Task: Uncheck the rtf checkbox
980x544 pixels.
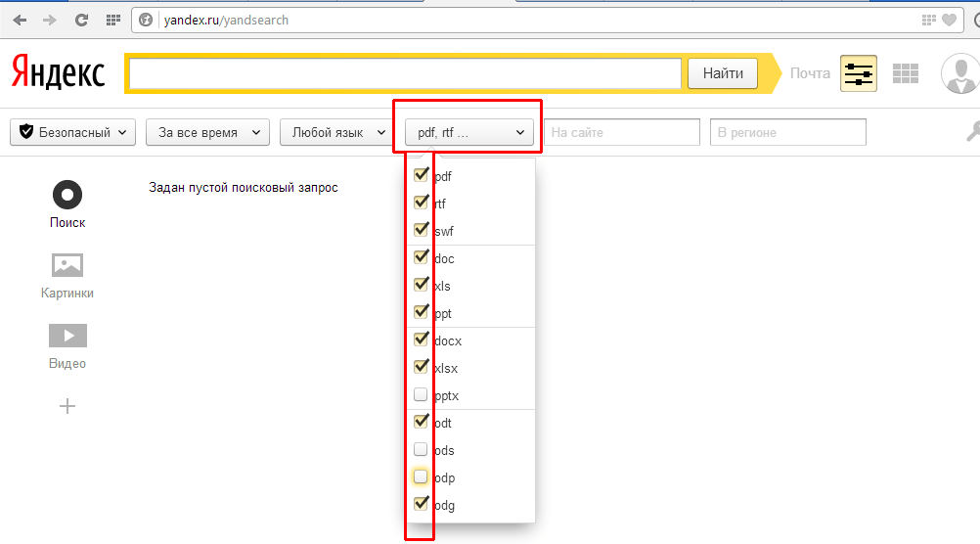Action: click(421, 203)
